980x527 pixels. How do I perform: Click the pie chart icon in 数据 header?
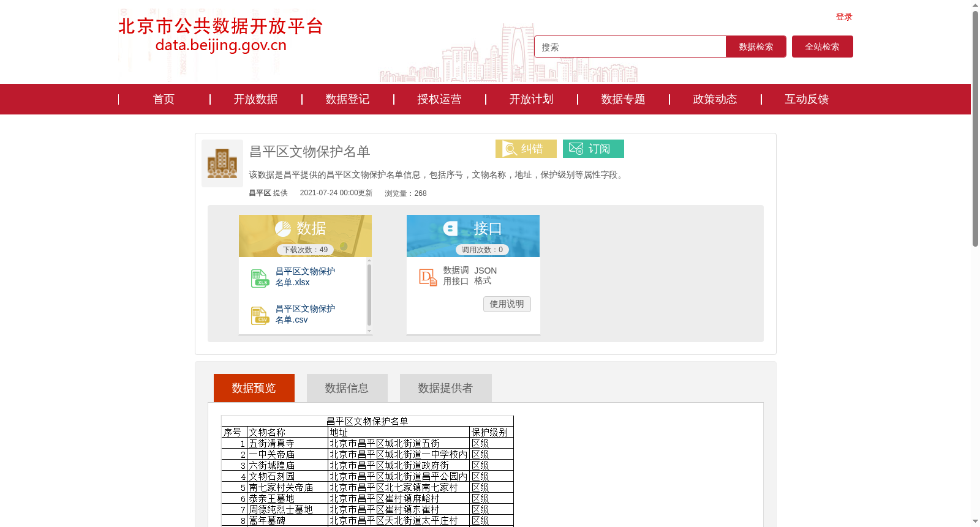tap(283, 229)
